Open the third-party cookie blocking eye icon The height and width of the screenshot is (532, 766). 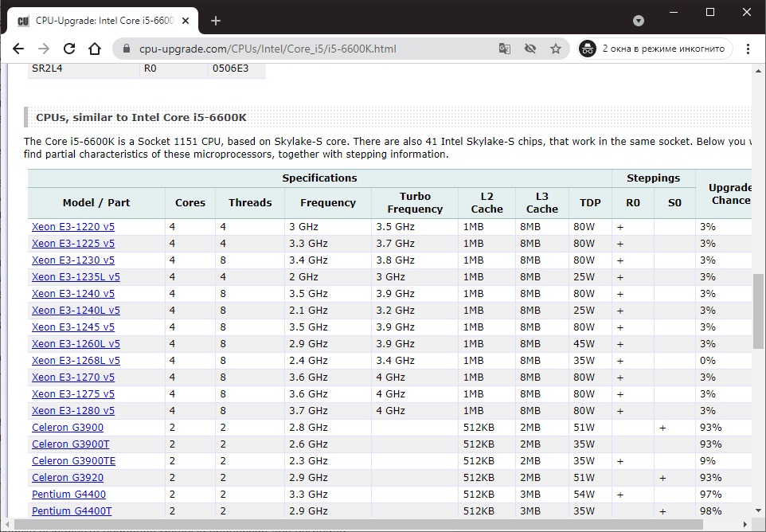click(530, 49)
